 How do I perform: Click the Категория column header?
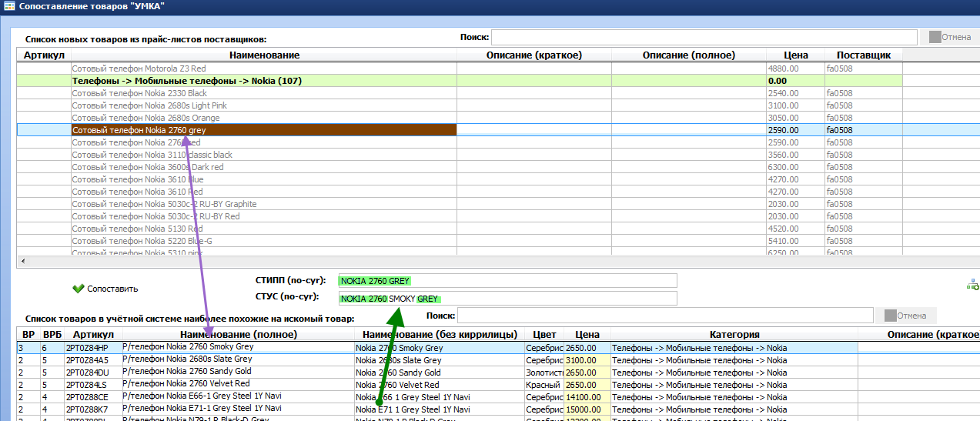click(734, 335)
